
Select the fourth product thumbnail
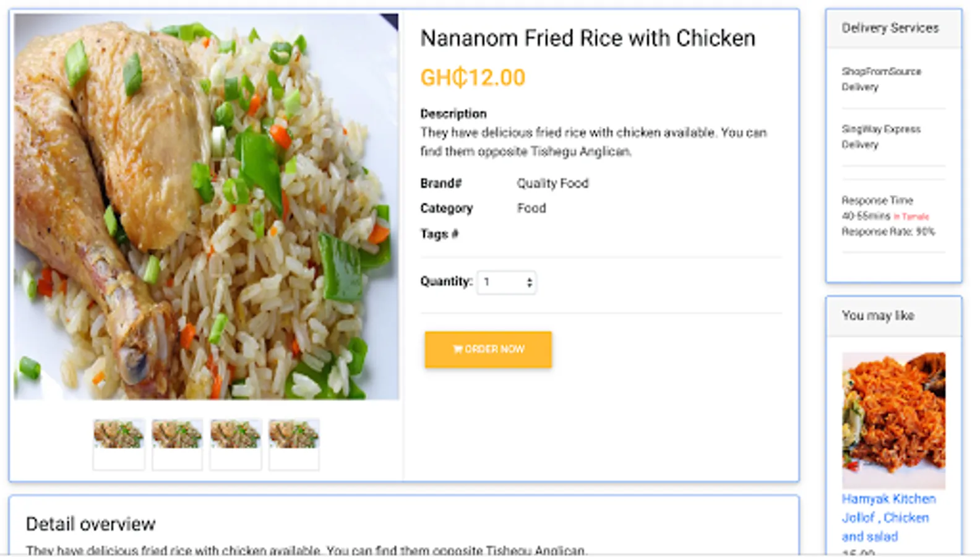pyautogui.click(x=294, y=434)
